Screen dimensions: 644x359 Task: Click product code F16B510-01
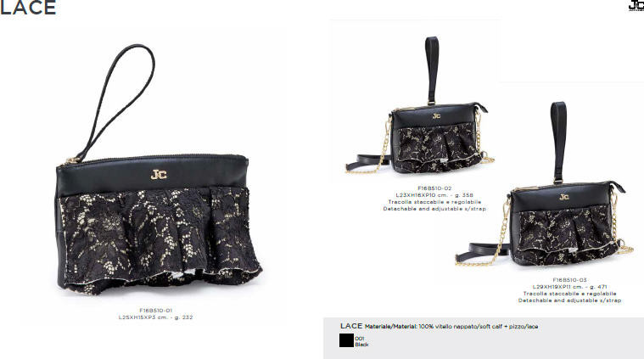[x=155, y=311]
